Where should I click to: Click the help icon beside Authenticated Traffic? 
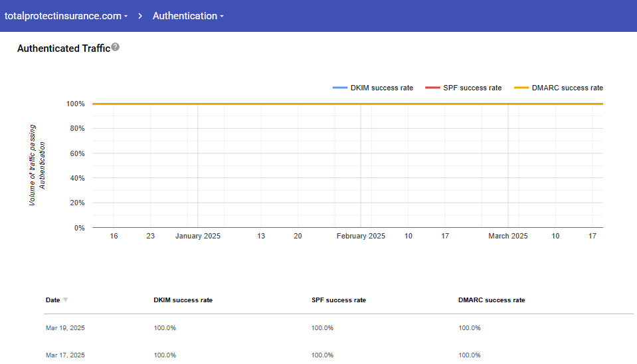click(116, 47)
